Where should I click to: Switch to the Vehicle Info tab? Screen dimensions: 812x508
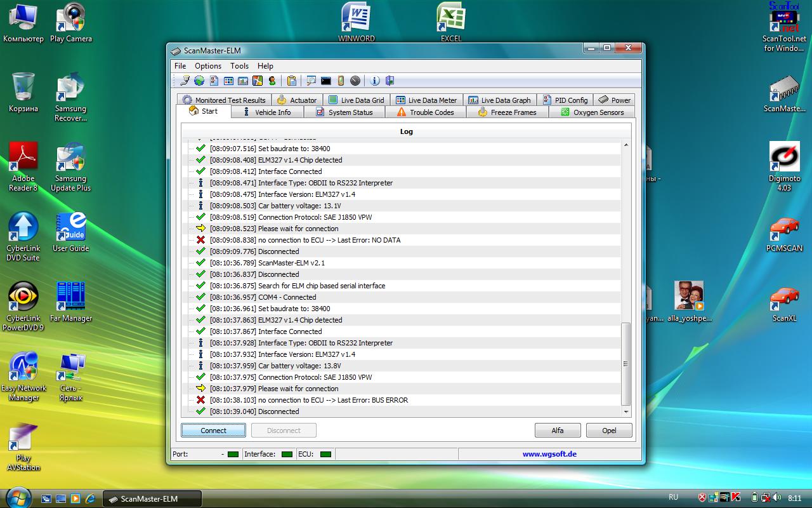pyautogui.click(x=266, y=112)
